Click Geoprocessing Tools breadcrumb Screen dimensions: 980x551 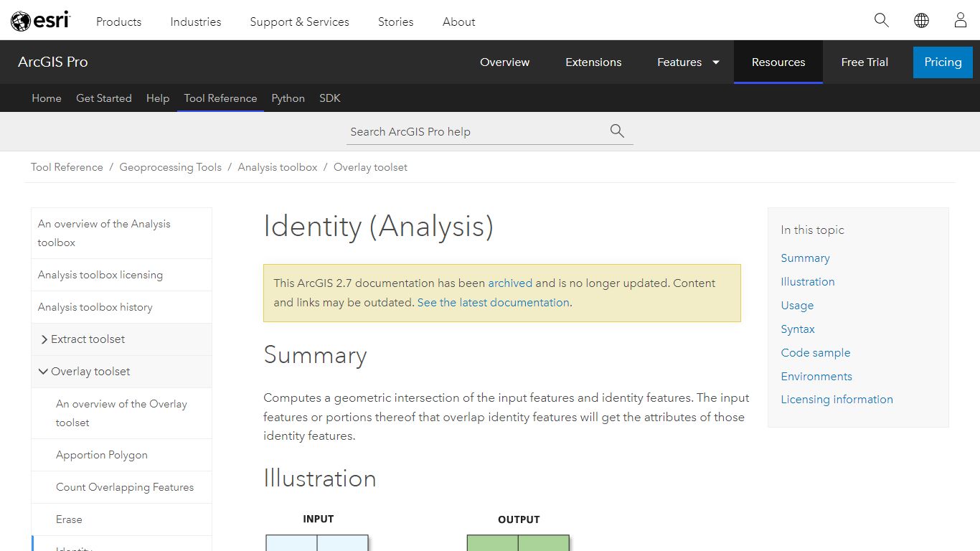tap(171, 167)
